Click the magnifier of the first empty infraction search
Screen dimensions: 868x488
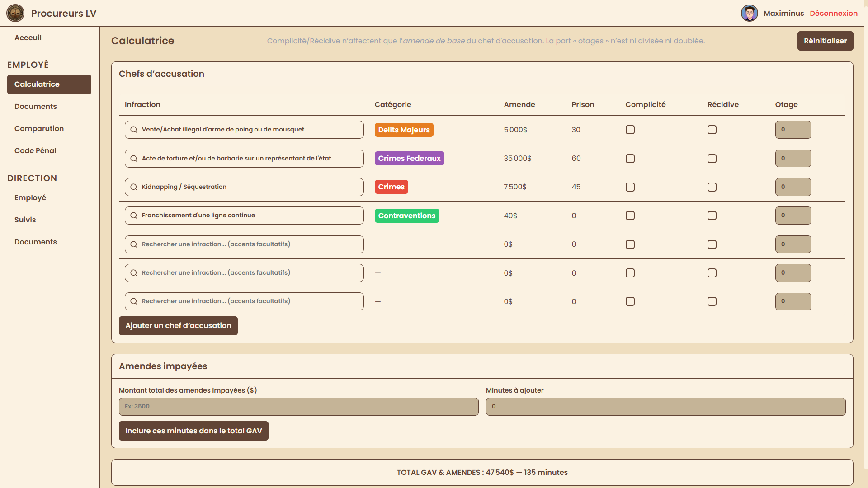tap(134, 244)
